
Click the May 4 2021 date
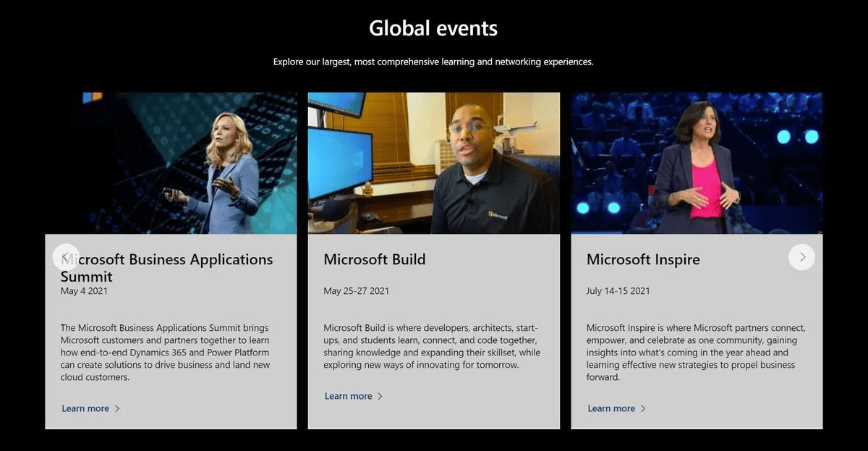[84, 291]
